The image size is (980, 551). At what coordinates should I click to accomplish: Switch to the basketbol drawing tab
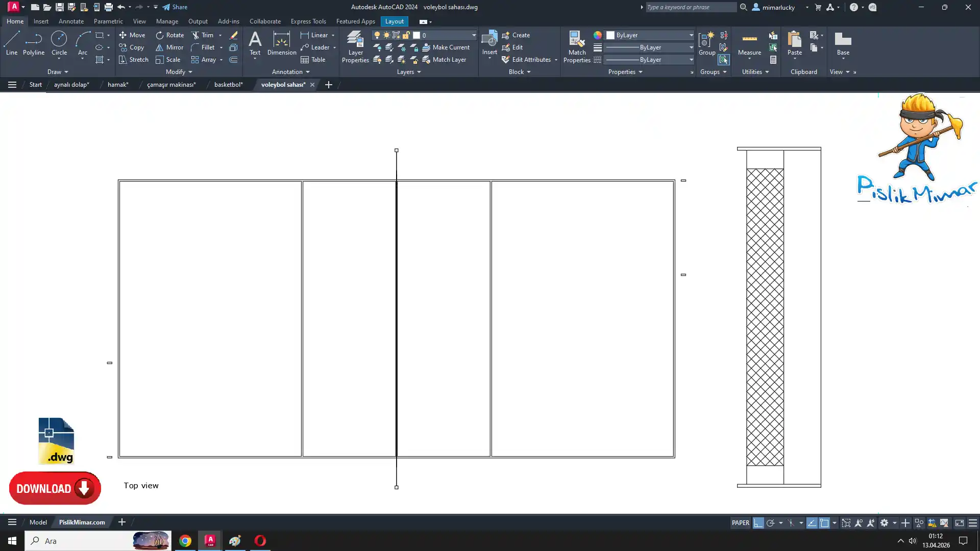228,85
